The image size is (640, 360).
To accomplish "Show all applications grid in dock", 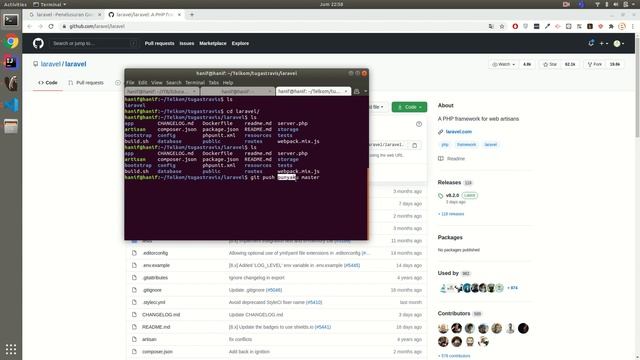I will click(x=11, y=349).
